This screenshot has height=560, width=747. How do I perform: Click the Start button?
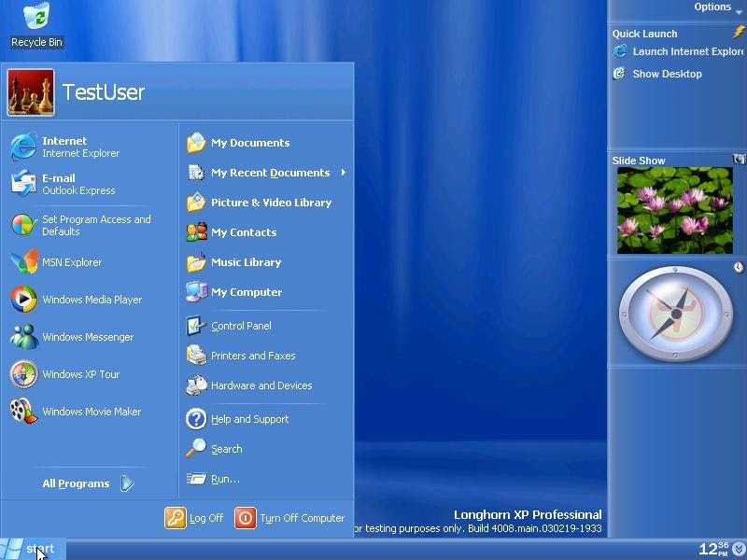[x=33, y=550]
